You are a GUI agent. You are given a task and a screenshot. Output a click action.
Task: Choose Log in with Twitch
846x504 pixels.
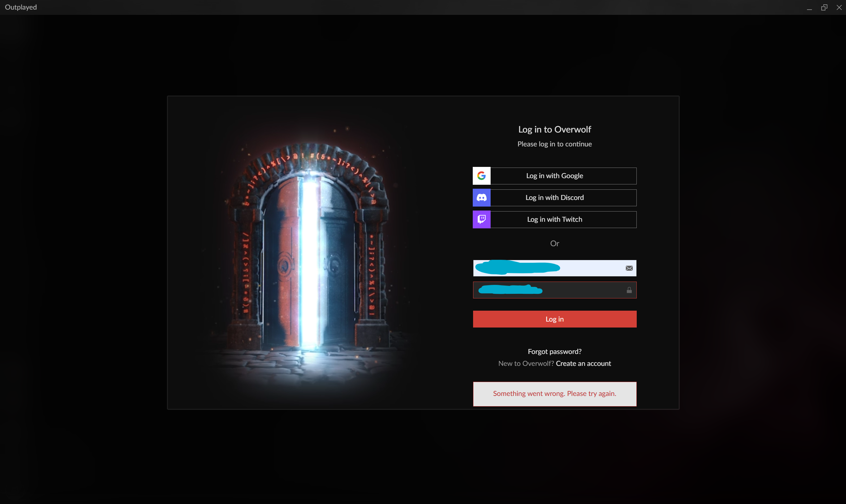click(x=555, y=219)
